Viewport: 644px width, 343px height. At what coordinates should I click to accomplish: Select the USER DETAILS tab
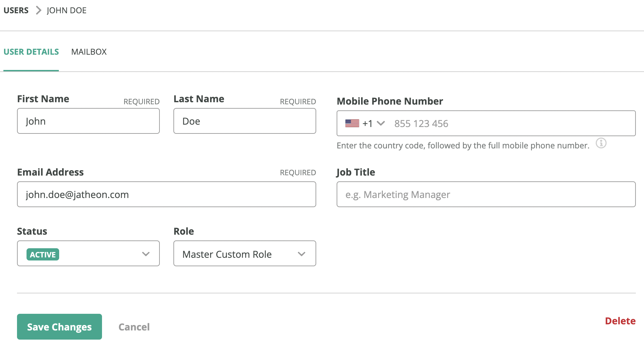[31, 52]
